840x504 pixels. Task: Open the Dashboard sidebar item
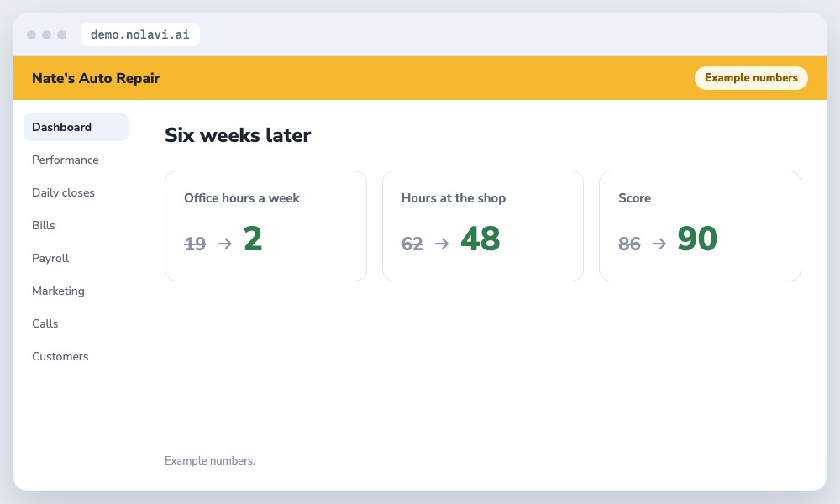[76, 127]
